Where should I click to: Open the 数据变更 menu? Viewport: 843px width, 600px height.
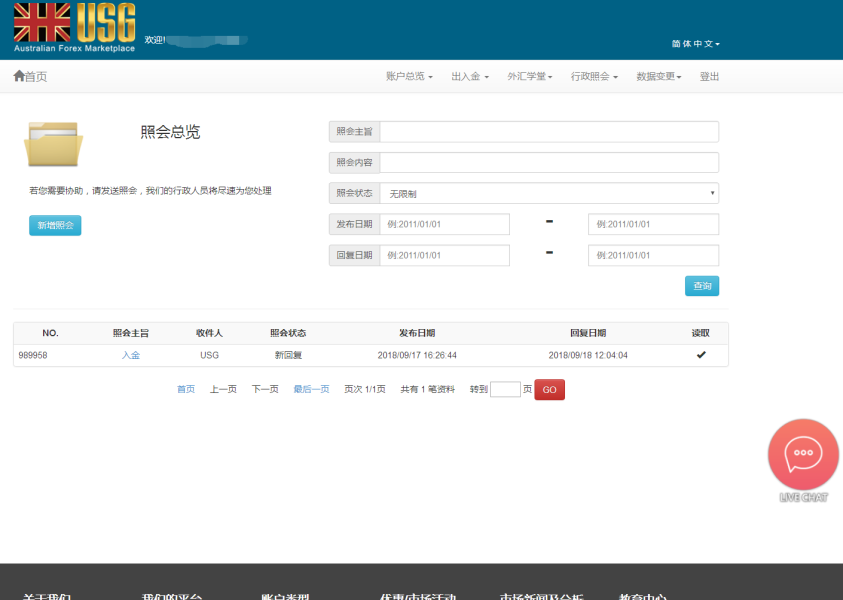(659, 77)
